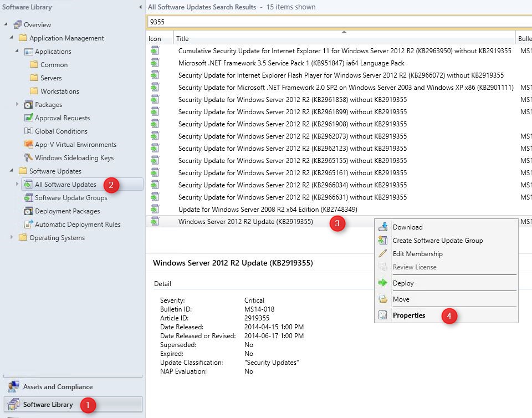The height and width of the screenshot is (418, 532).
Task: Switch to Software Library workspace
Action: point(73,404)
